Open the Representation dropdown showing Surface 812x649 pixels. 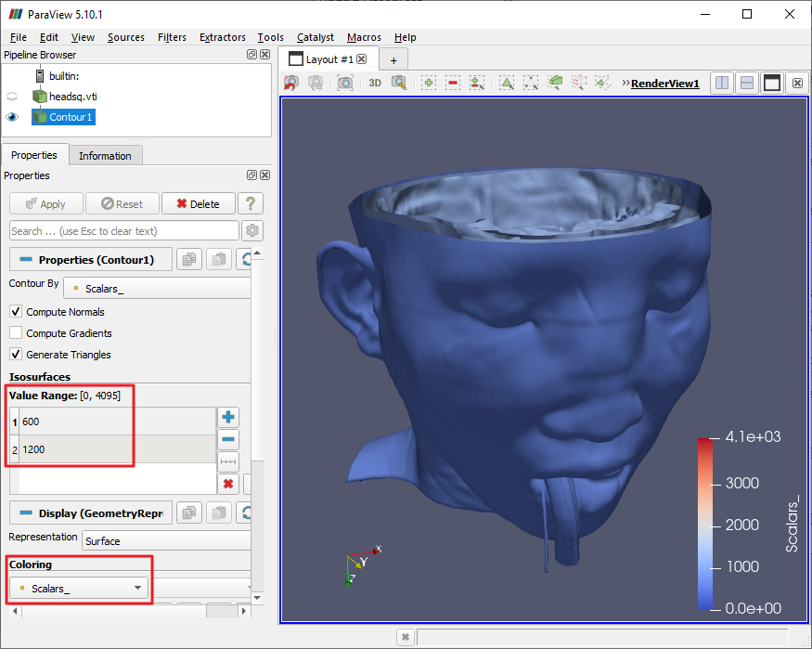click(x=166, y=540)
